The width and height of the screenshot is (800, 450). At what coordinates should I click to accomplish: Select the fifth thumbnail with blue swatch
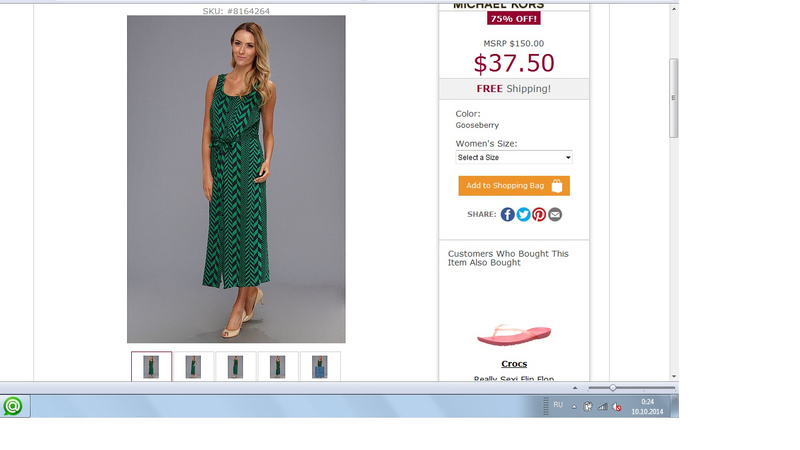320,366
